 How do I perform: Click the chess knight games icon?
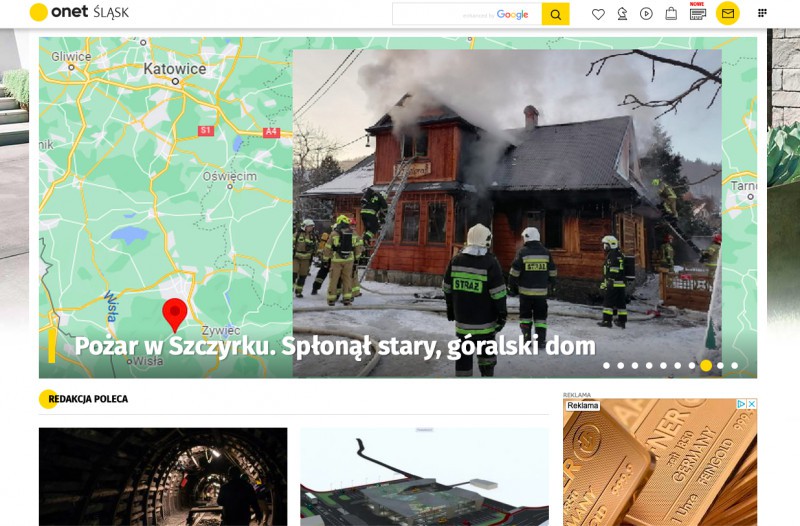pos(622,14)
